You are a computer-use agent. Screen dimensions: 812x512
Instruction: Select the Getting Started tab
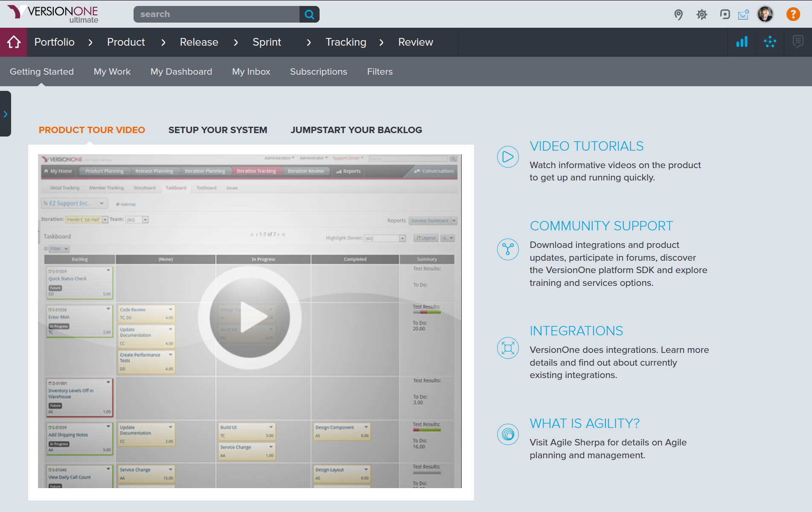[x=42, y=72]
